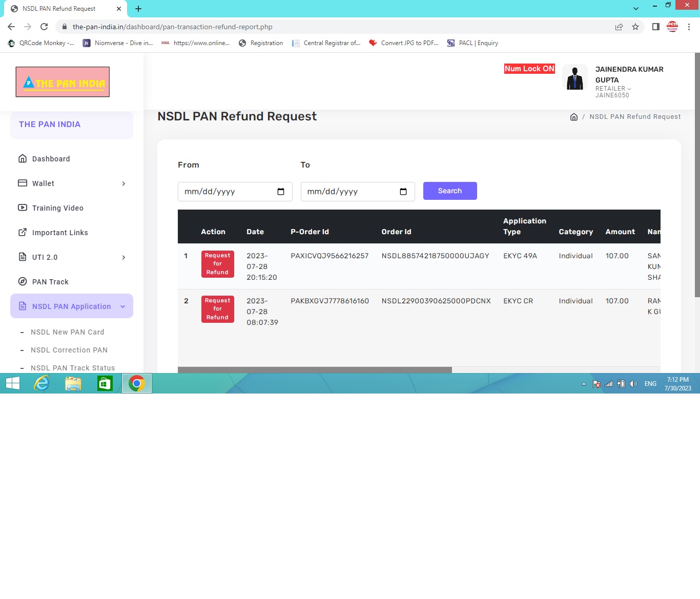Image resolution: width=700 pixels, height=599 pixels.
Task: Open Dashboard from the sidebar
Action: click(51, 159)
